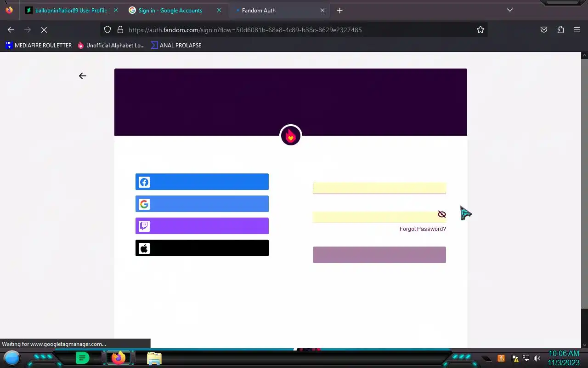Click the page back arrow
588x368 pixels.
coord(83,76)
